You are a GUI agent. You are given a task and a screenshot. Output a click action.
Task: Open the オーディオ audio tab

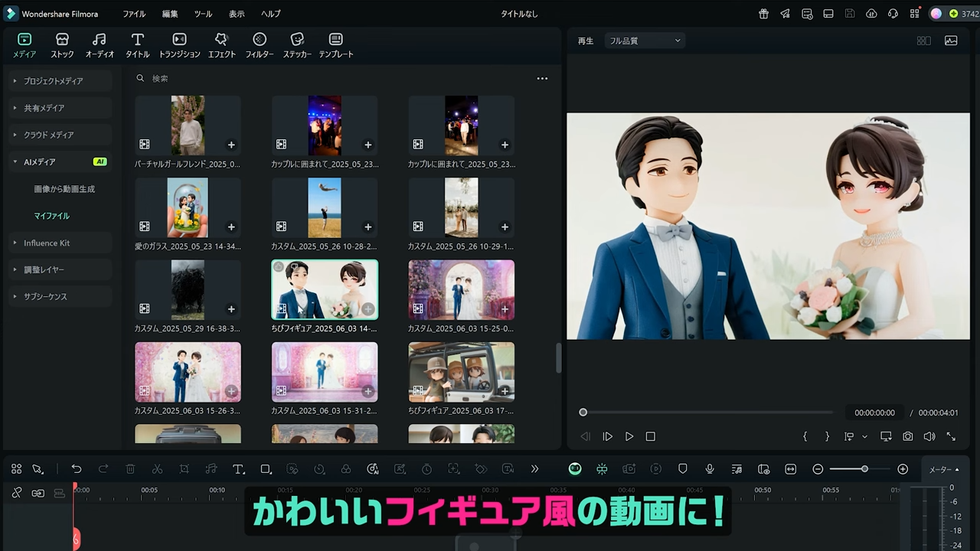[100, 45]
